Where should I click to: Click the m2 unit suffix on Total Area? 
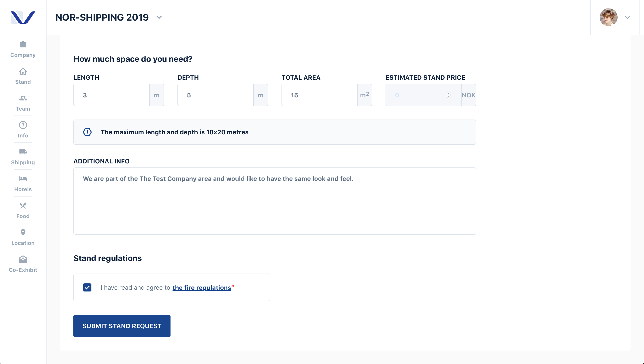click(365, 95)
